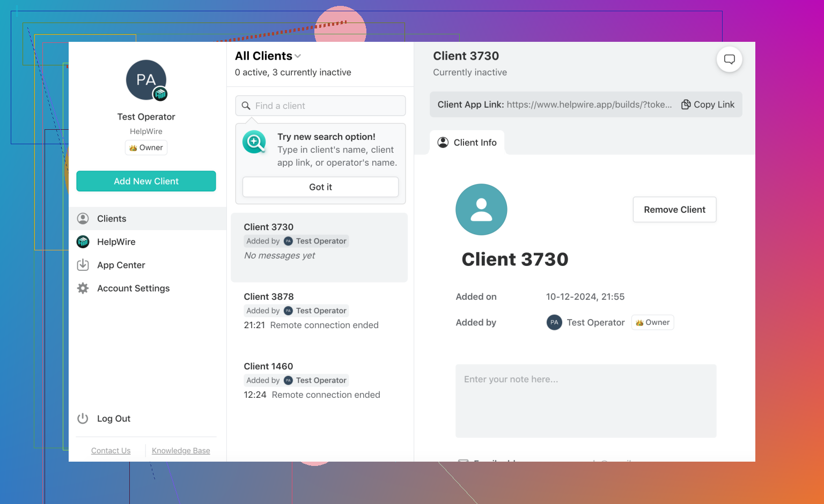Click the Account Settings gear icon
This screenshot has height=504, width=824.
[83, 288]
